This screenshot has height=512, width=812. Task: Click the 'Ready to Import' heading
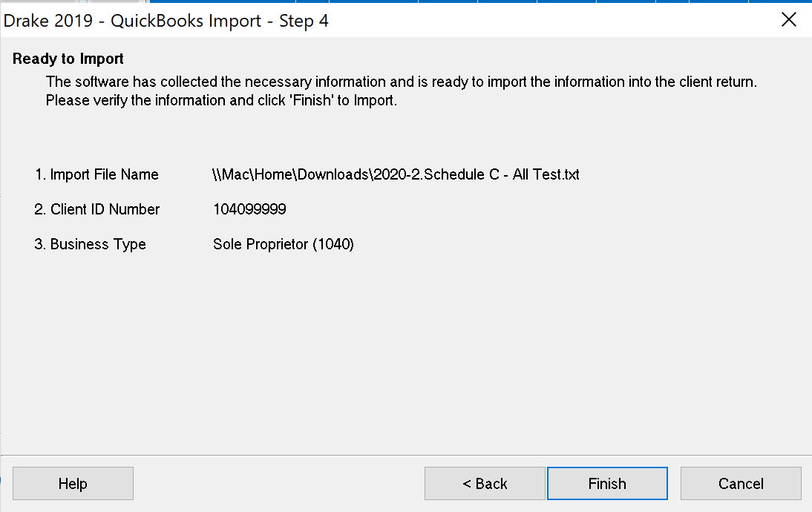[68, 59]
